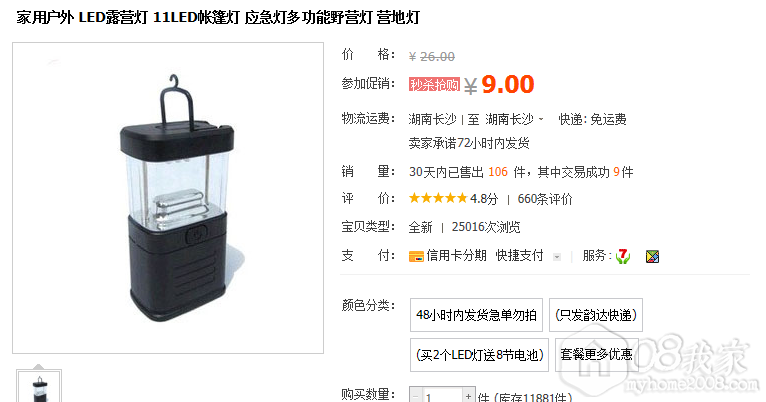Choose the 套餐更多优惠 option
The width and height of the screenshot is (766, 402).
click(596, 355)
